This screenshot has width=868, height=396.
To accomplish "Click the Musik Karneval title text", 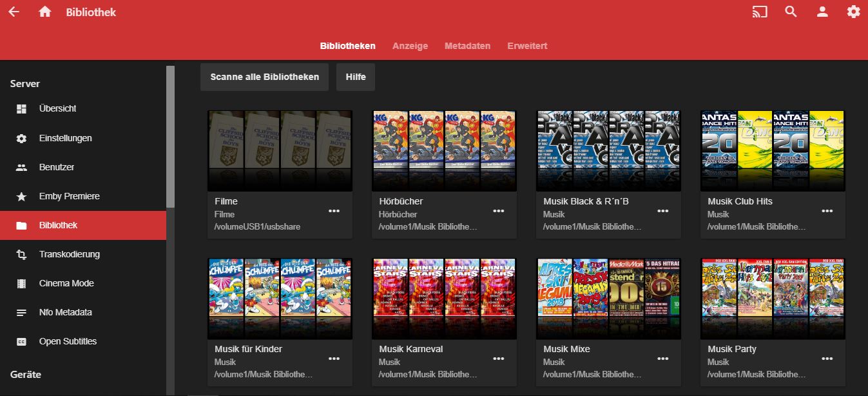I will pyautogui.click(x=411, y=349).
